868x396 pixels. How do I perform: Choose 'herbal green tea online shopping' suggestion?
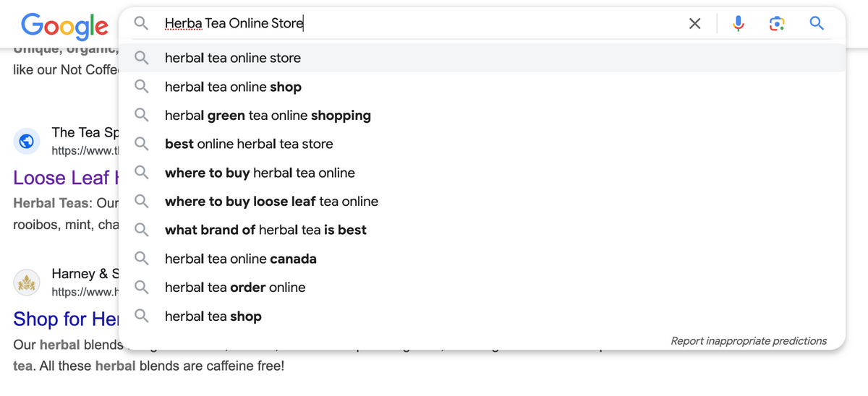(x=482, y=116)
